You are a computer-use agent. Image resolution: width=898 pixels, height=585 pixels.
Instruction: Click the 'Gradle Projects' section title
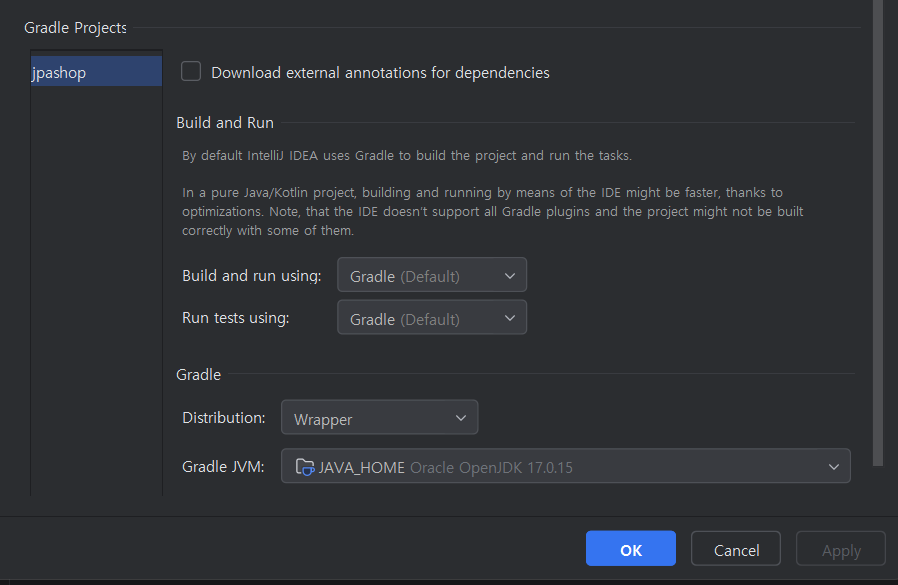pyautogui.click(x=76, y=28)
